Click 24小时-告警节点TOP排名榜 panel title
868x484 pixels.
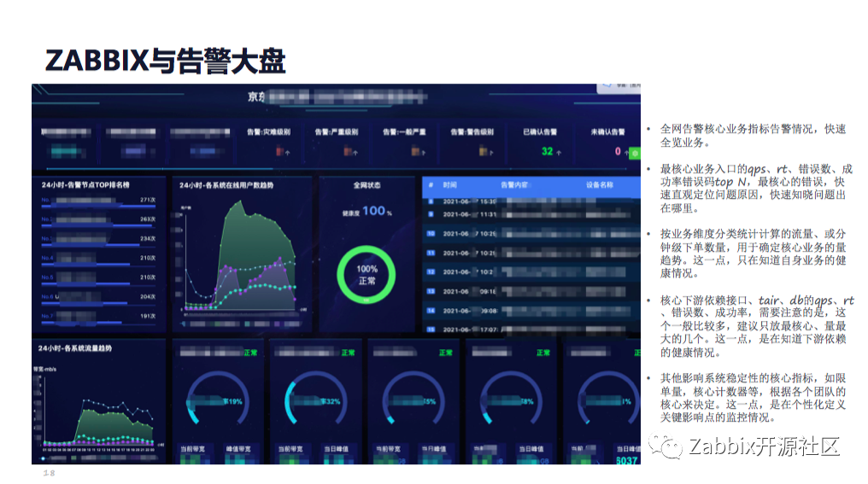[x=85, y=184]
